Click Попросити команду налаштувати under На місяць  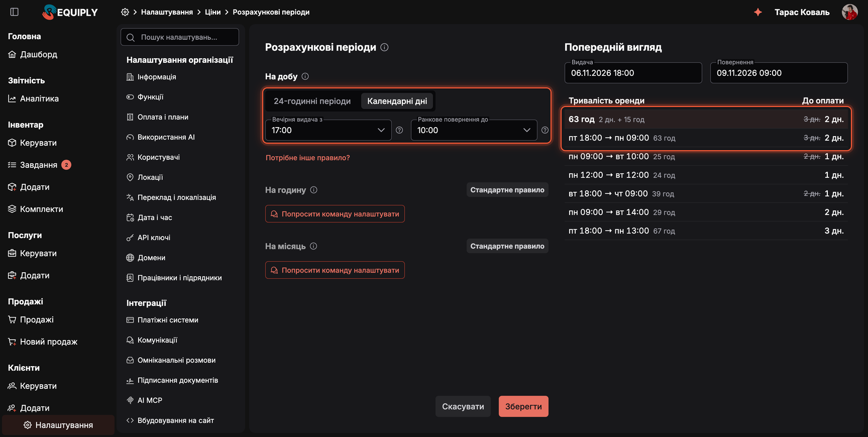[335, 270]
